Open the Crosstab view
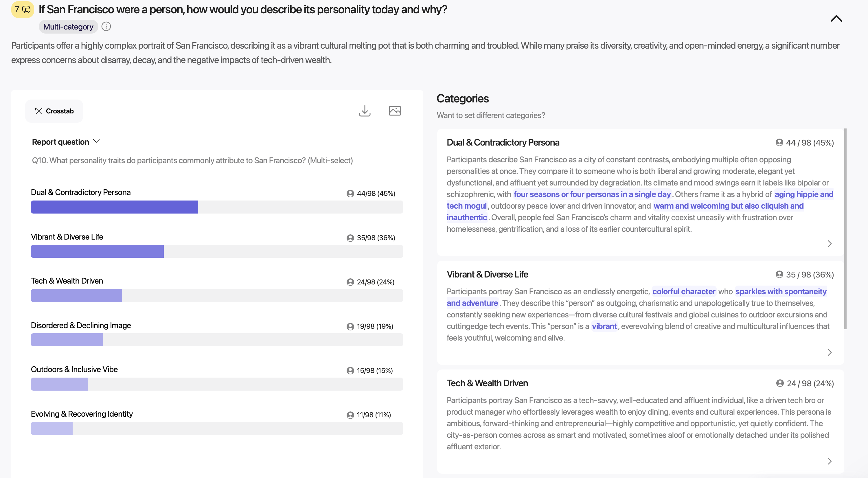Viewport: 868px width, 478px height. pos(54,111)
